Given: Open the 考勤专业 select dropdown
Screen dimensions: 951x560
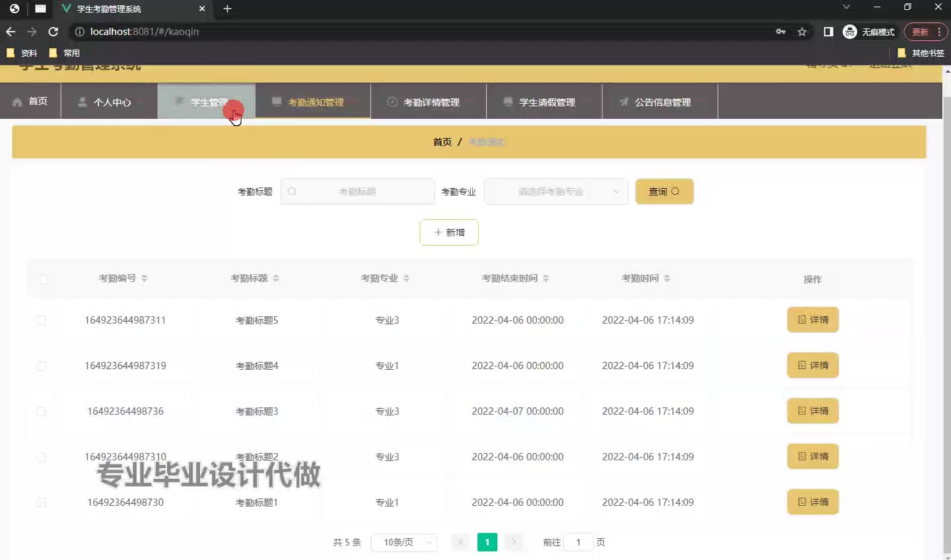Looking at the screenshot, I should click(x=555, y=192).
